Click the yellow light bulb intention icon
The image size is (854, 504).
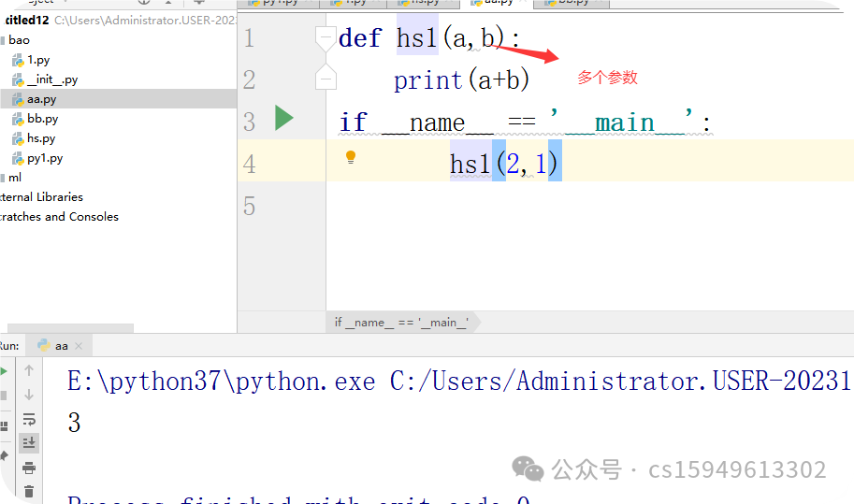(351, 157)
